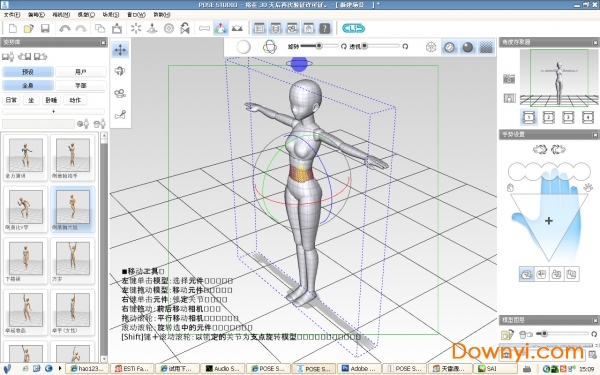The image size is (600, 375).
Task: Filter poses by 坐 sitting category
Action: coord(31,100)
